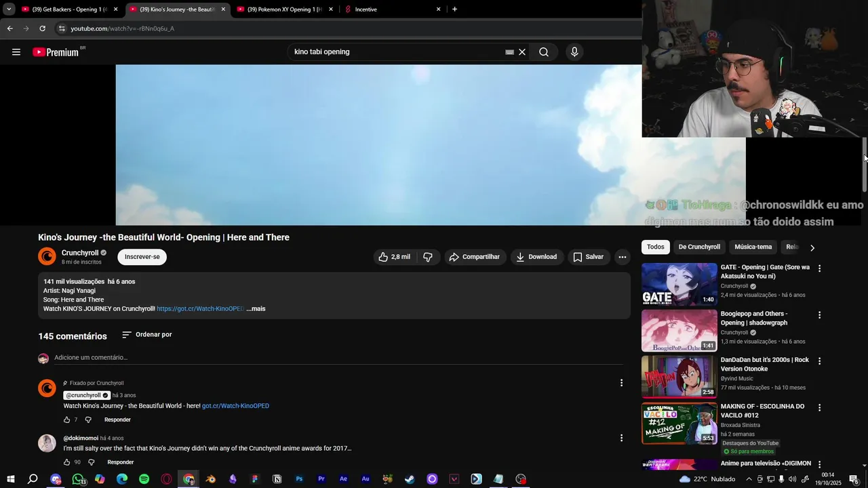Dislike the Kino's Journey video
This screenshot has height=488, width=868.
(428, 257)
